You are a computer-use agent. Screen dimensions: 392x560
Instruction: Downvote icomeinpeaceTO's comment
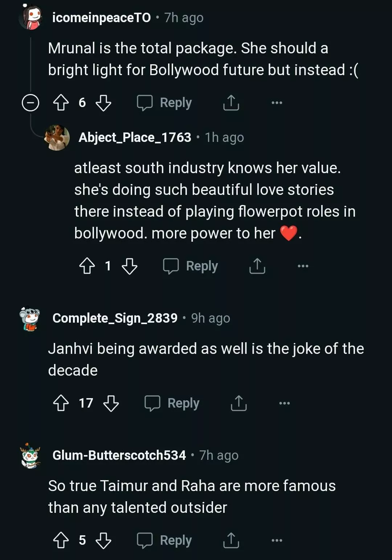103,103
